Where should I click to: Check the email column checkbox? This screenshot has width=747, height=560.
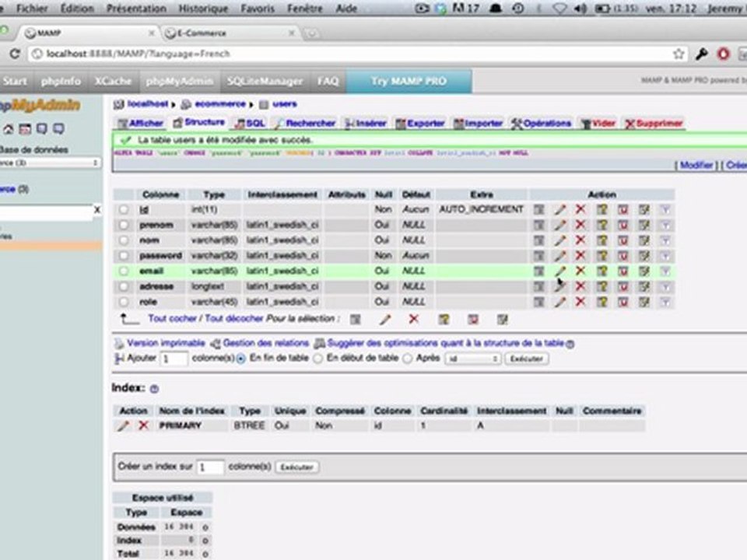click(x=124, y=271)
